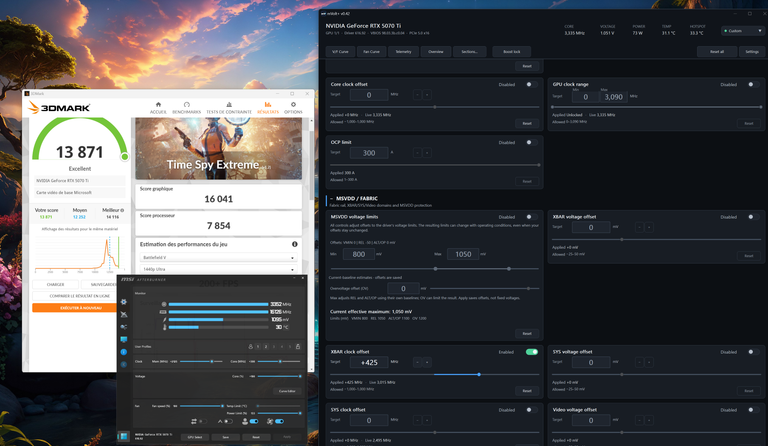Click Afterburner crossed-tools icon in sidebar

point(123,314)
